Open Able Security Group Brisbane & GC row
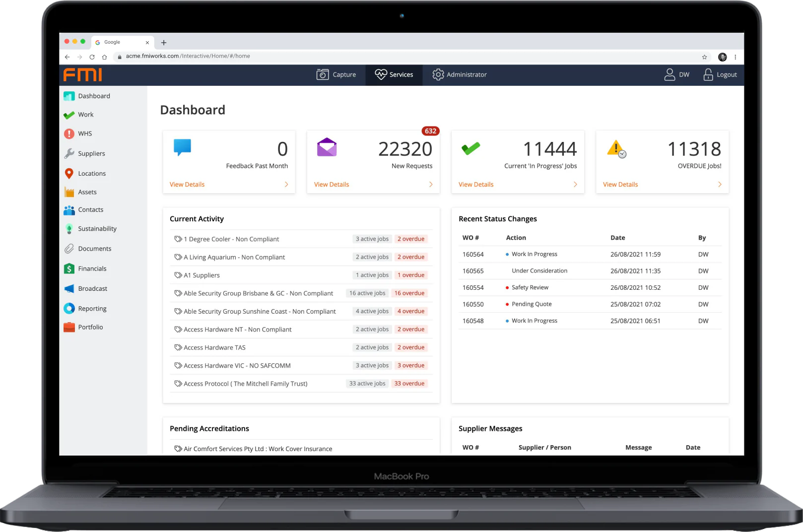This screenshot has width=803, height=532. pos(301,293)
